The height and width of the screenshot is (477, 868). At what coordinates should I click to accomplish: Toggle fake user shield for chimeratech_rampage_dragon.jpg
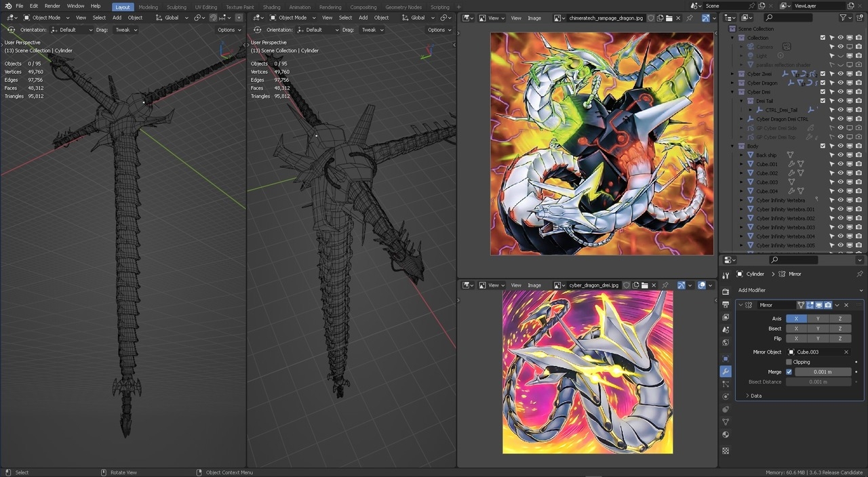tap(651, 18)
